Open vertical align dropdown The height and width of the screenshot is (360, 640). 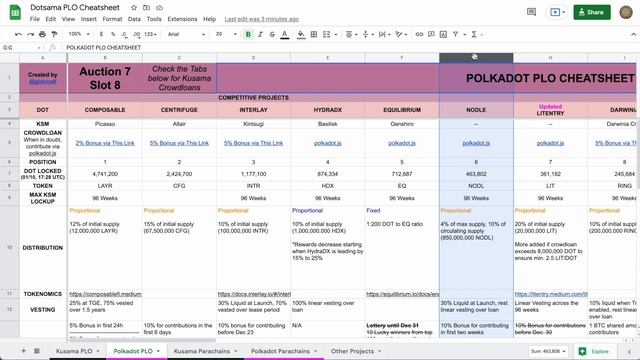click(x=368, y=35)
